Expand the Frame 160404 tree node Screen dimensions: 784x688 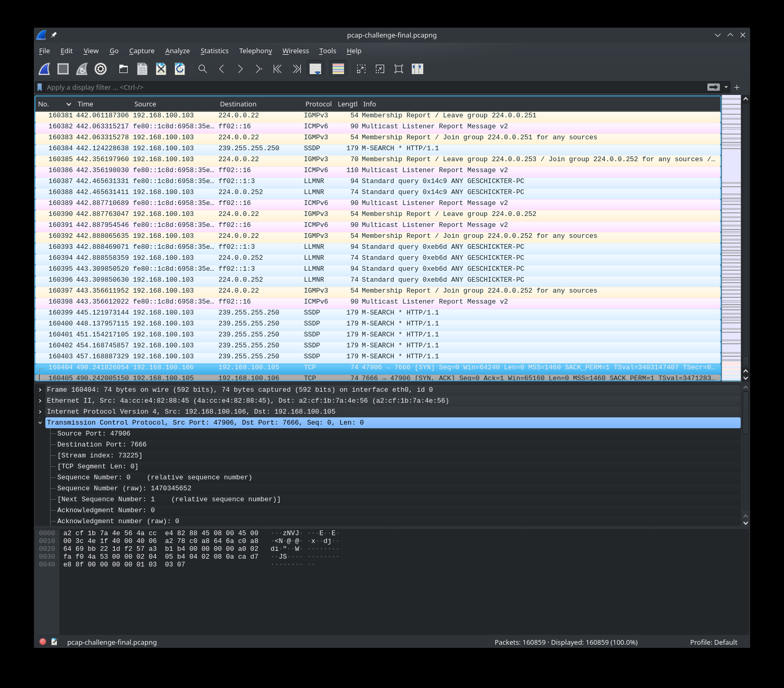pos(40,390)
